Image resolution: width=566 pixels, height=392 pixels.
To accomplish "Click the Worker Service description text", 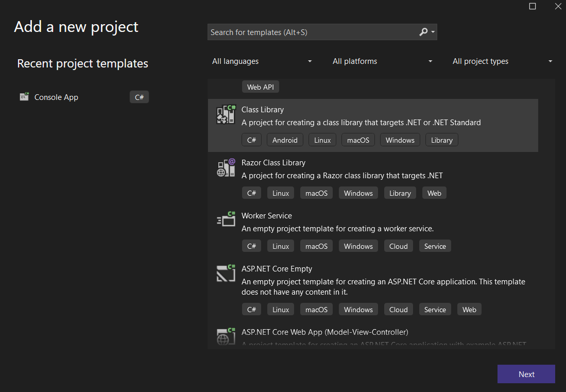I will 337,229.
